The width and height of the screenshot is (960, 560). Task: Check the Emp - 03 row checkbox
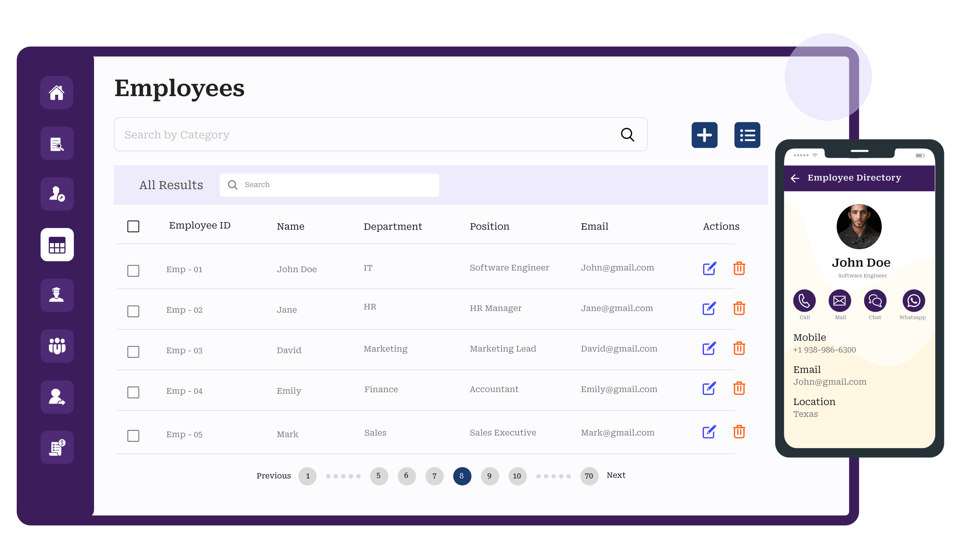(x=133, y=352)
